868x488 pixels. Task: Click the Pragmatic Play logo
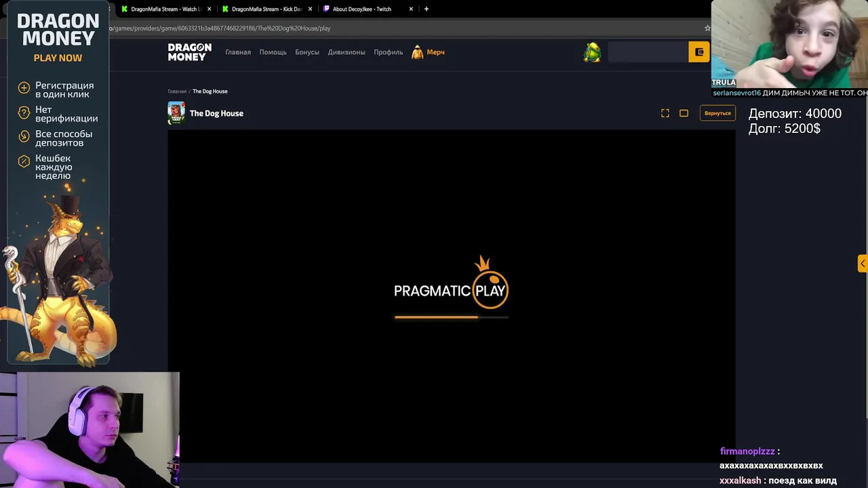tap(451, 281)
